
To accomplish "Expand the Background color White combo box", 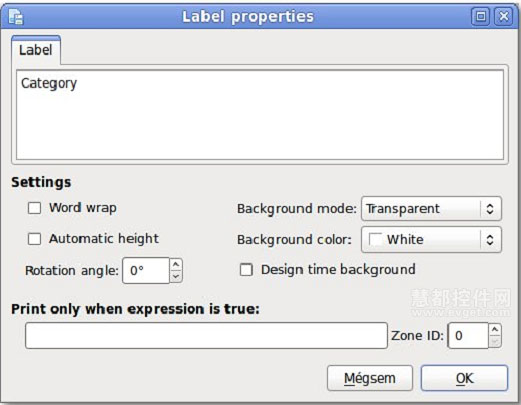I will [x=431, y=240].
